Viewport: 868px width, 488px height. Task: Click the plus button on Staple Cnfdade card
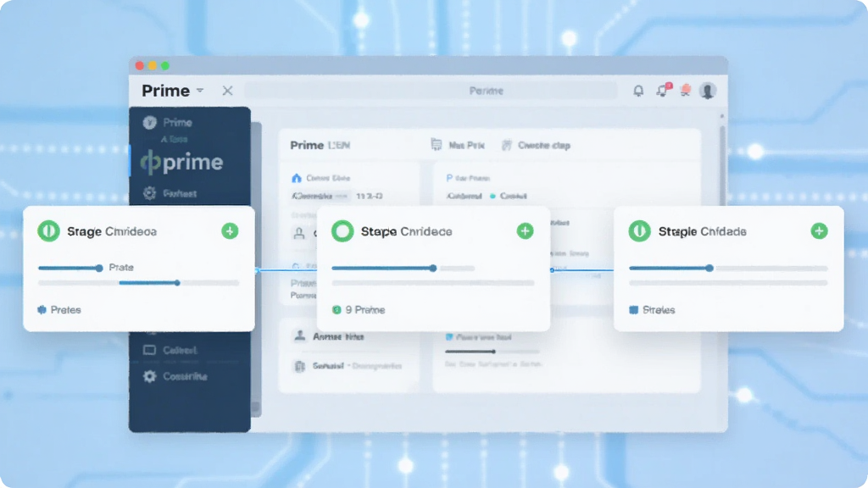click(x=820, y=230)
